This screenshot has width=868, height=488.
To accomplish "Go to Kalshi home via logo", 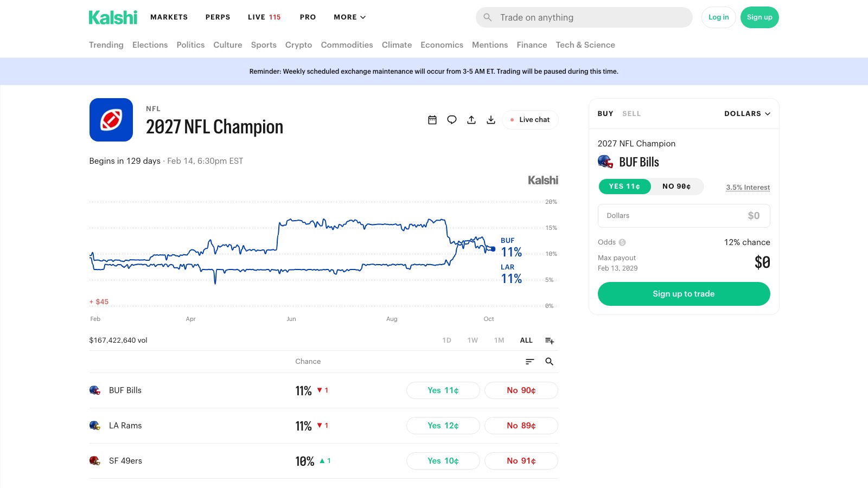I will 113,17.
